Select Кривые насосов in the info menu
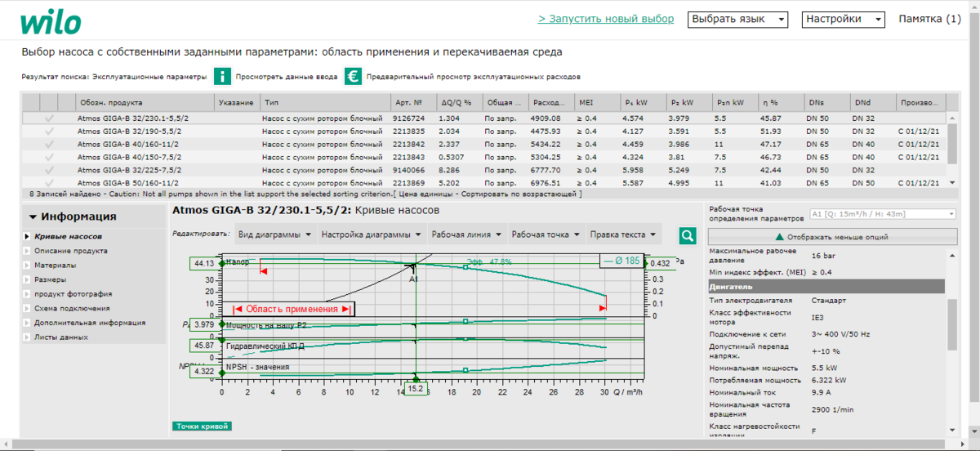 tap(69, 236)
